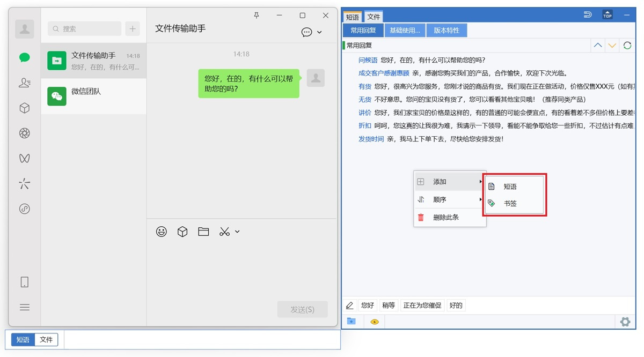The width and height of the screenshot is (644, 357).
Task: Expand the 顺序 submenu arrow
Action: (x=480, y=199)
